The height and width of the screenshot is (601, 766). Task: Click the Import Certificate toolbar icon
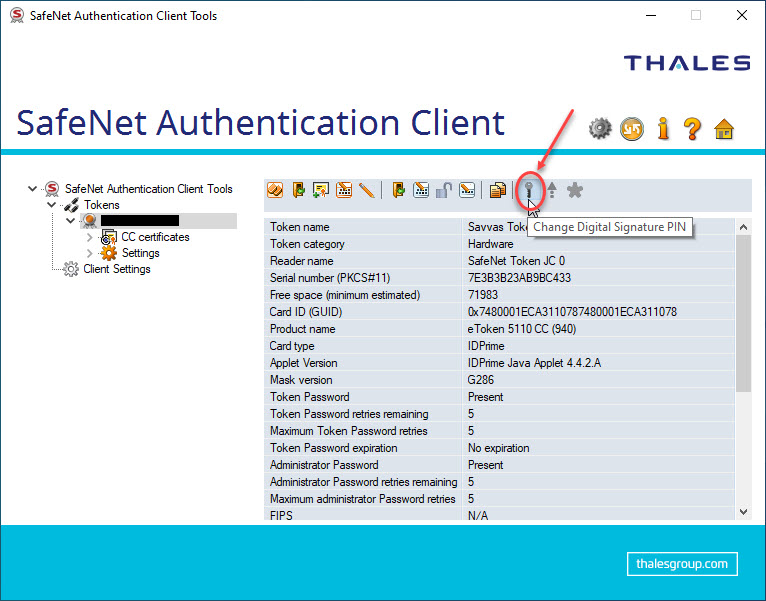tap(321, 190)
